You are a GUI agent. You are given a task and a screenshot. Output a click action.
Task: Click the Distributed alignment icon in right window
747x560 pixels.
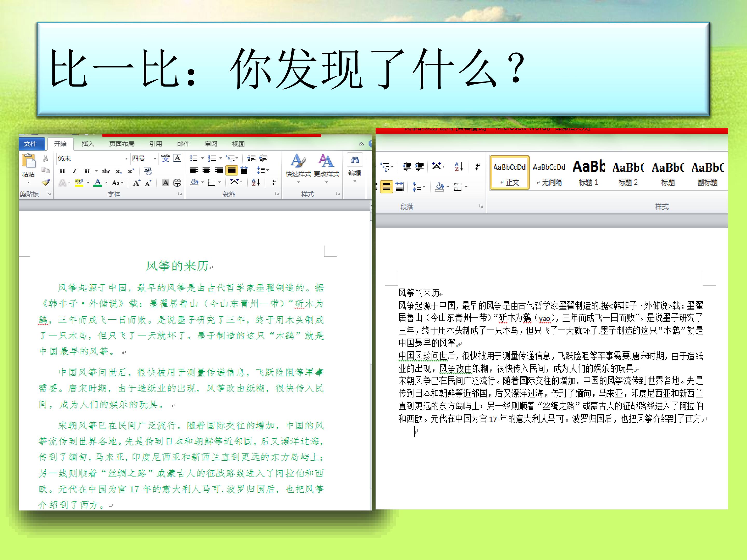tap(399, 187)
